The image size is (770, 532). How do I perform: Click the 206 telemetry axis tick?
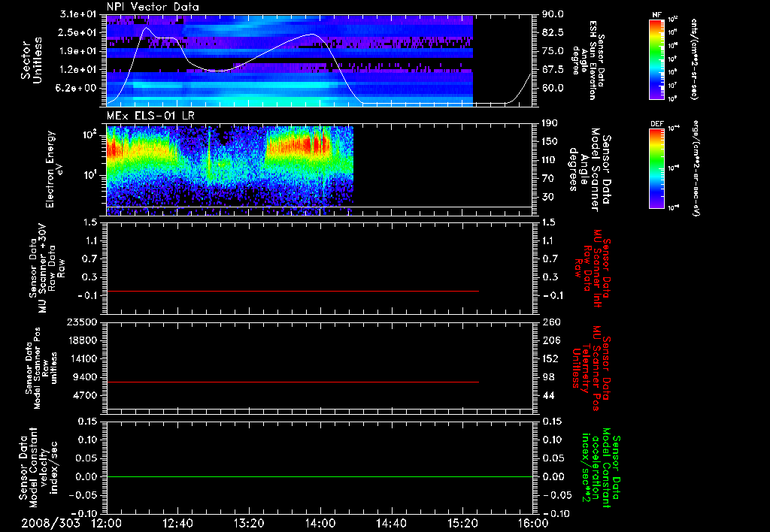(551, 340)
